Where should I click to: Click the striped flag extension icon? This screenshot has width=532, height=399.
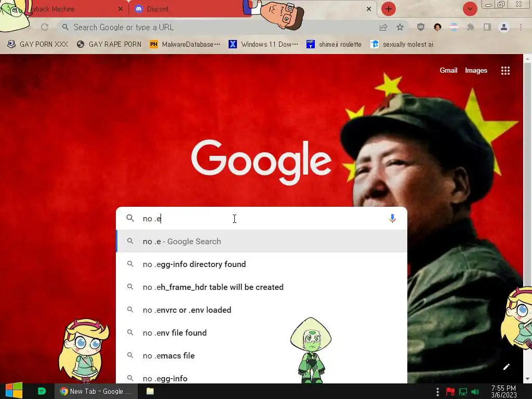[x=454, y=27]
